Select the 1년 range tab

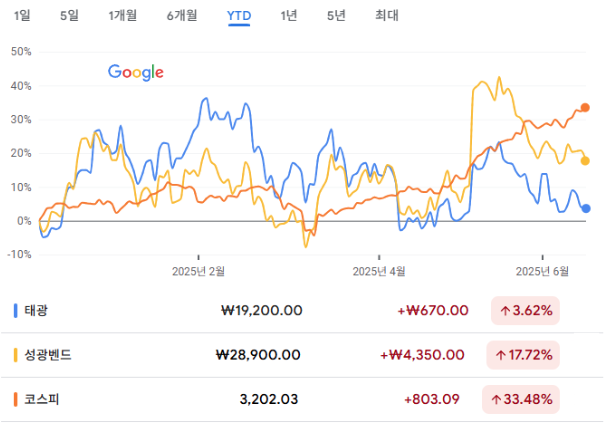point(288,16)
